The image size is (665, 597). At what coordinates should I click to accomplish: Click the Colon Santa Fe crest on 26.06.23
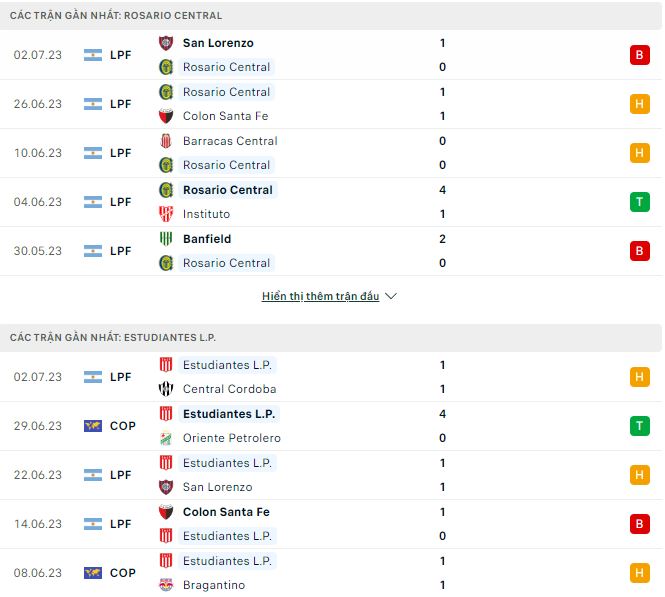166,116
